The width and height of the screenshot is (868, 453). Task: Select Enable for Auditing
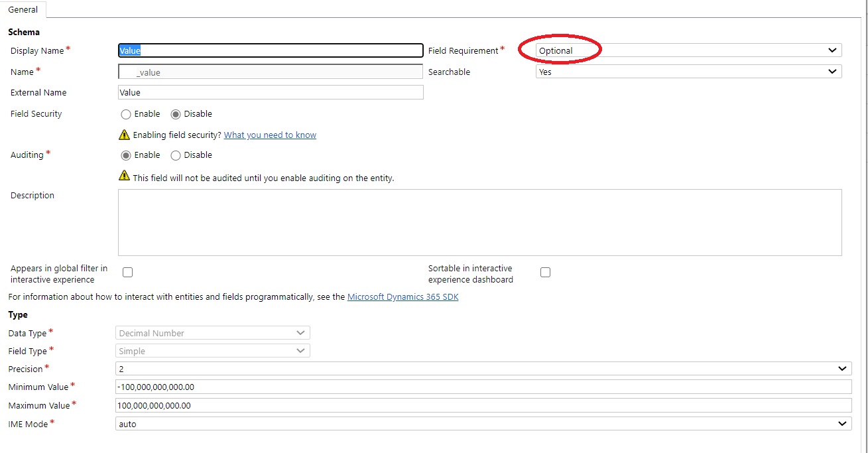point(126,155)
